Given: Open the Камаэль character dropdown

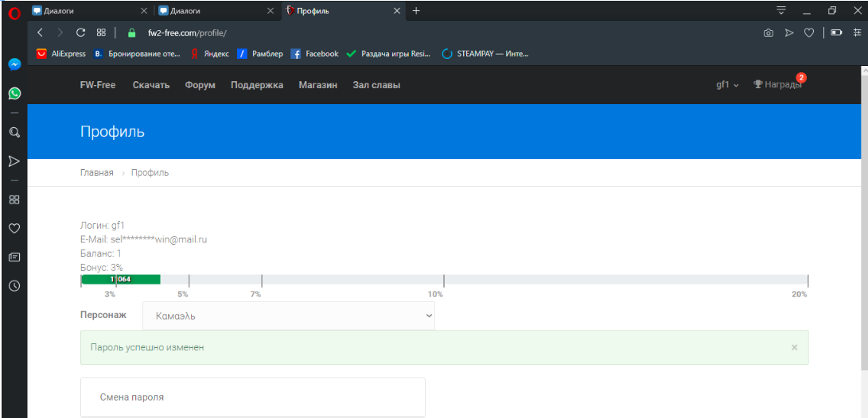Looking at the screenshot, I should 289,315.
